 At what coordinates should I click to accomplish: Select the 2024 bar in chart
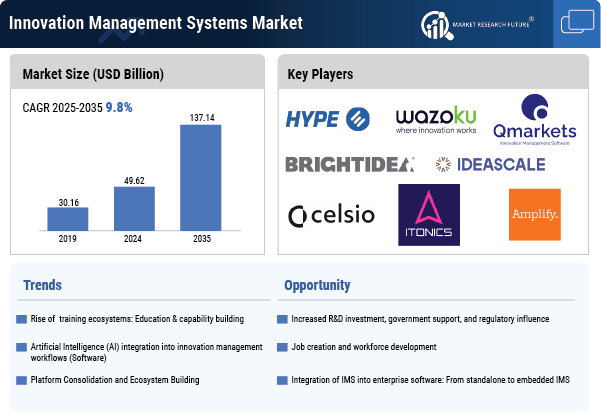pyautogui.click(x=133, y=209)
